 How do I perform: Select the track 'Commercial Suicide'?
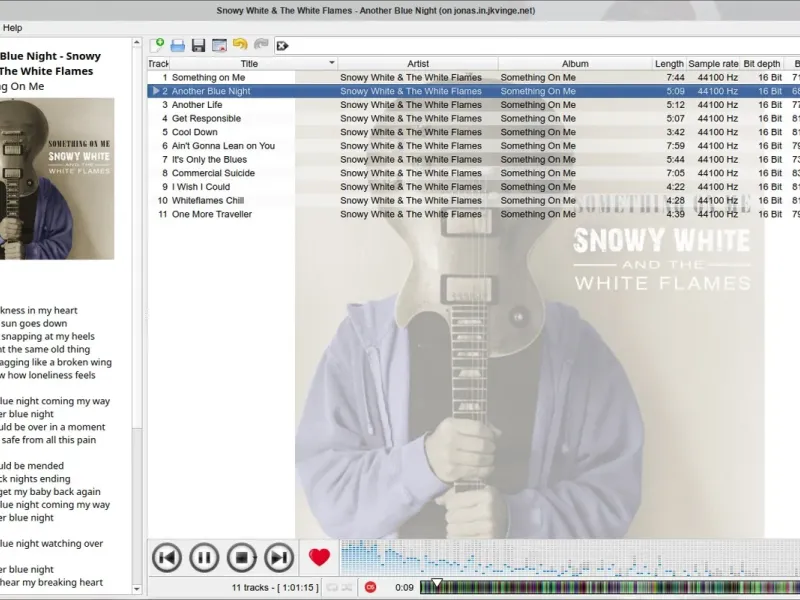pos(213,173)
